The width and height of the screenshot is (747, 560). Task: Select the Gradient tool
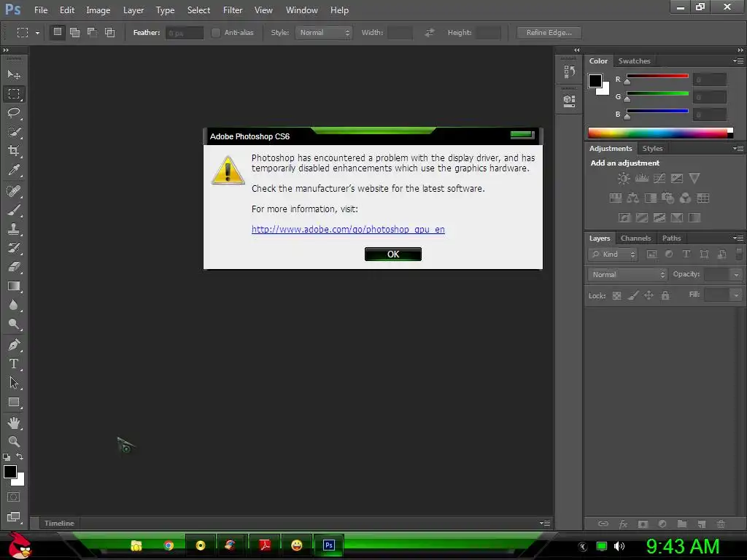[x=14, y=286]
